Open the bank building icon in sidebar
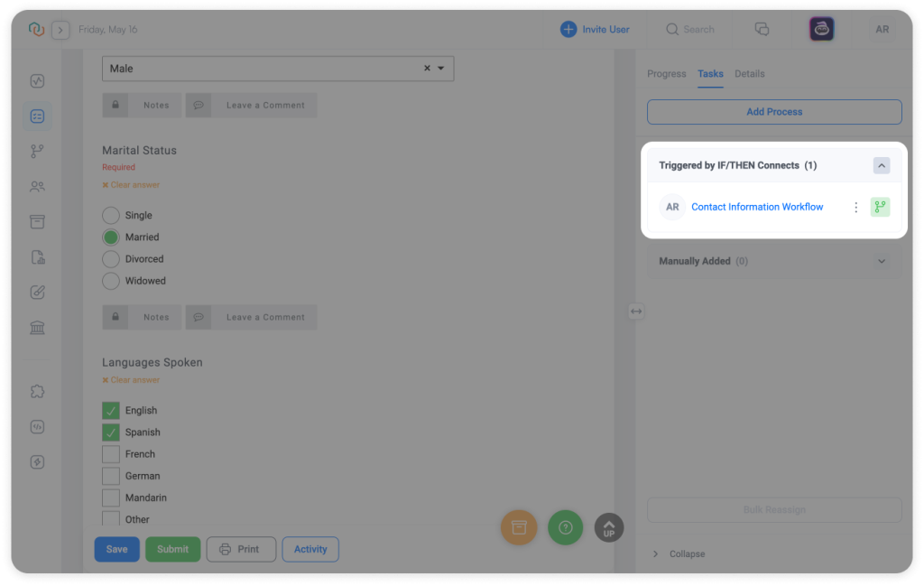The height and width of the screenshot is (586, 924). [x=37, y=328]
